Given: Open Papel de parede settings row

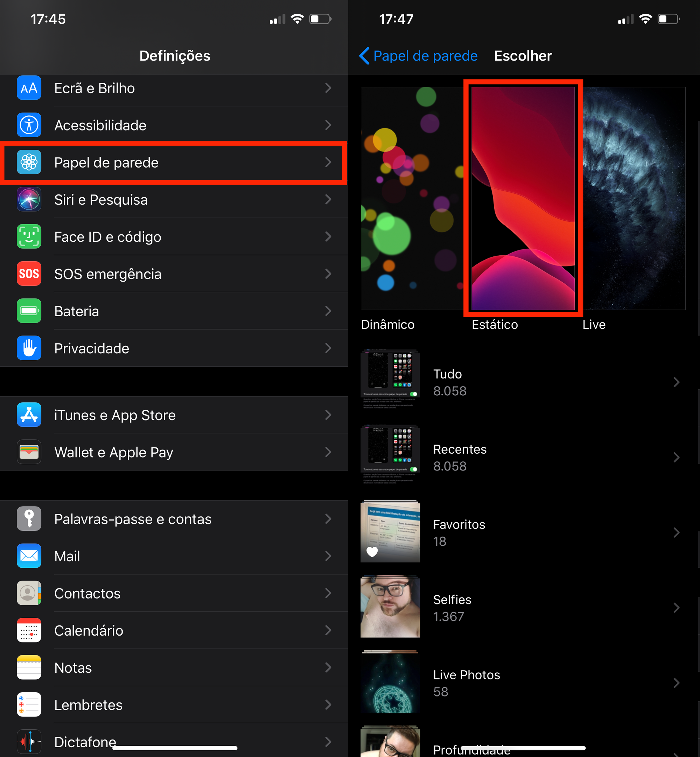Looking at the screenshot, I should pyautogui.click(x=174, y=162).
